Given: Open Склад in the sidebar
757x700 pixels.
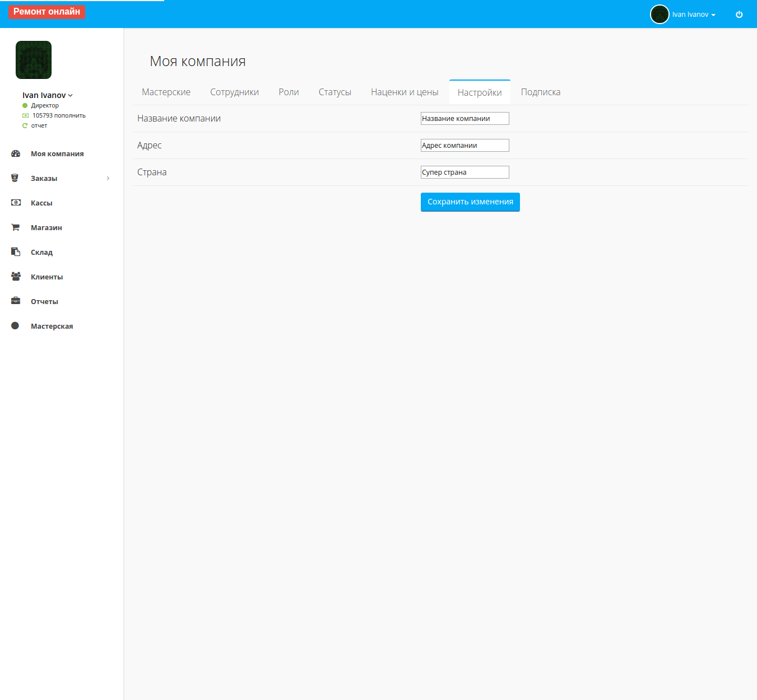Looking at the screenshot, I should point(41,252).
